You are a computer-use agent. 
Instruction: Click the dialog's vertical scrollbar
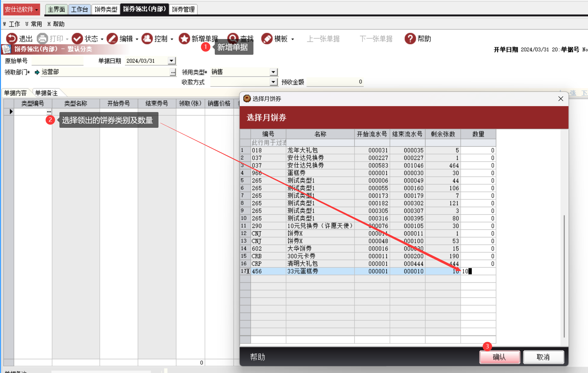[564, 276]
